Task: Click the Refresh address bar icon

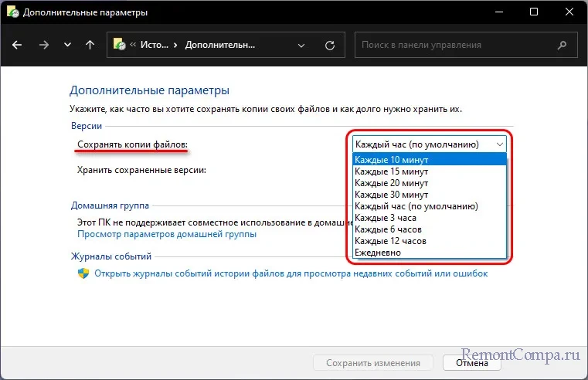Action: [330, 45]
